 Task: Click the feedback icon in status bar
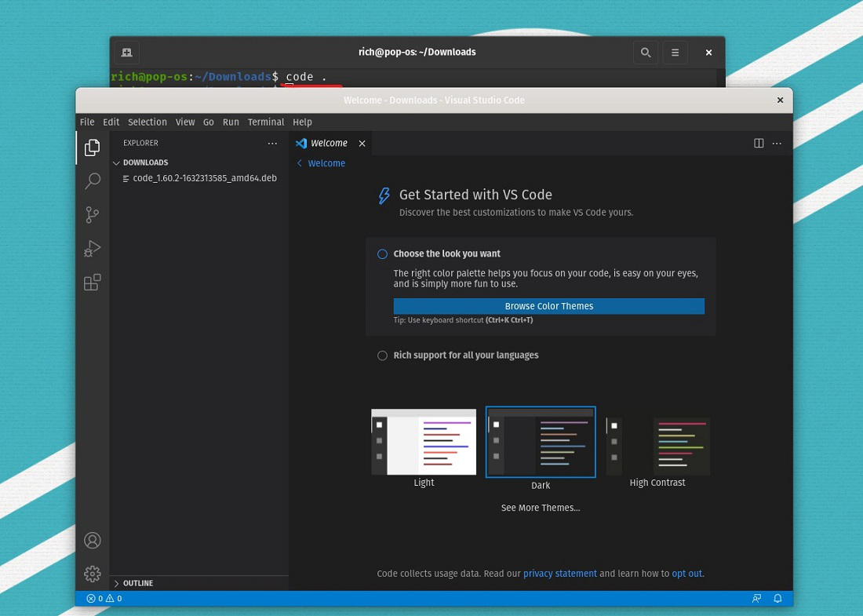click(757, 599)
